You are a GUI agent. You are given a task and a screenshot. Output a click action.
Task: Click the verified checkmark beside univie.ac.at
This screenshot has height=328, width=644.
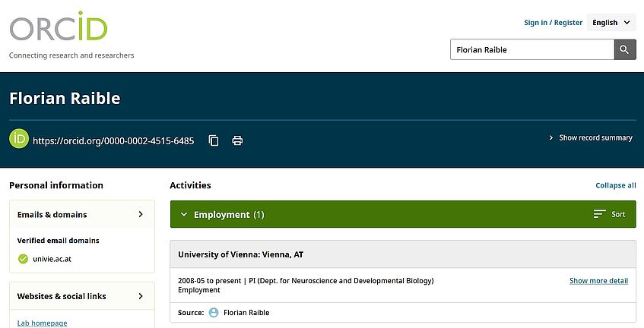tap(23, 259)
